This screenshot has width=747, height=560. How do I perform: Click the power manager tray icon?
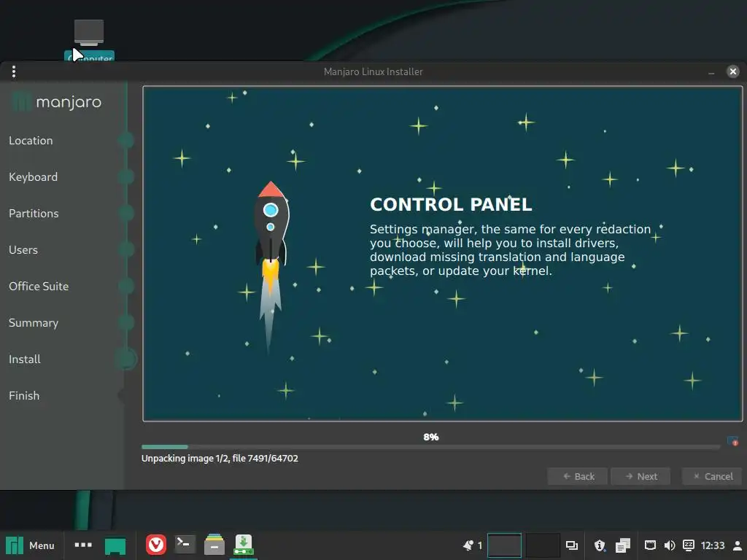689,545
